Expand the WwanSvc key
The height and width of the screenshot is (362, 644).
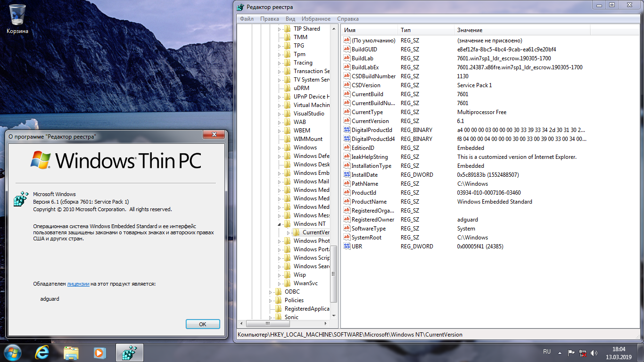(x=280, y=283)
